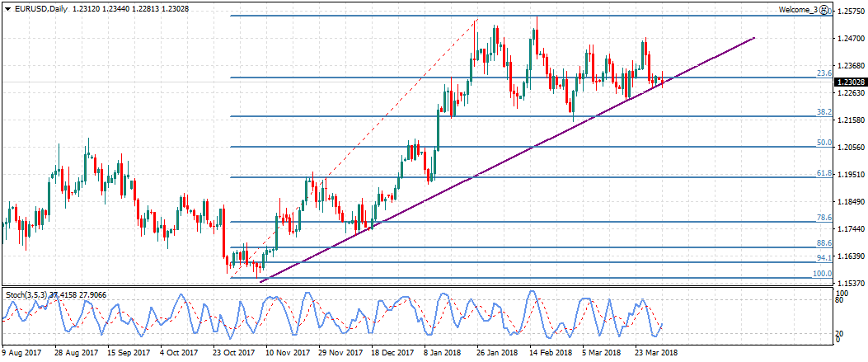Click the EURUSD,Daily chart title
The height and width of the screenshot is (362, 868).
click(42, 8)
